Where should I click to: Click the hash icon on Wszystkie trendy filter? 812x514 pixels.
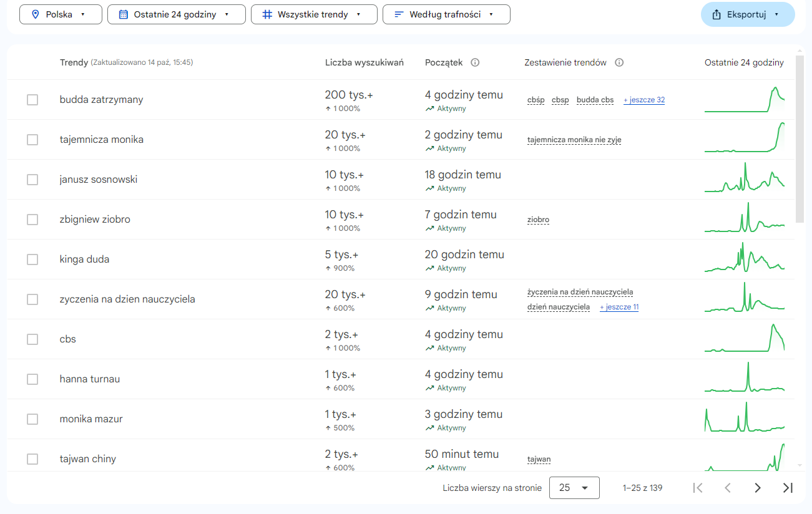267,14
